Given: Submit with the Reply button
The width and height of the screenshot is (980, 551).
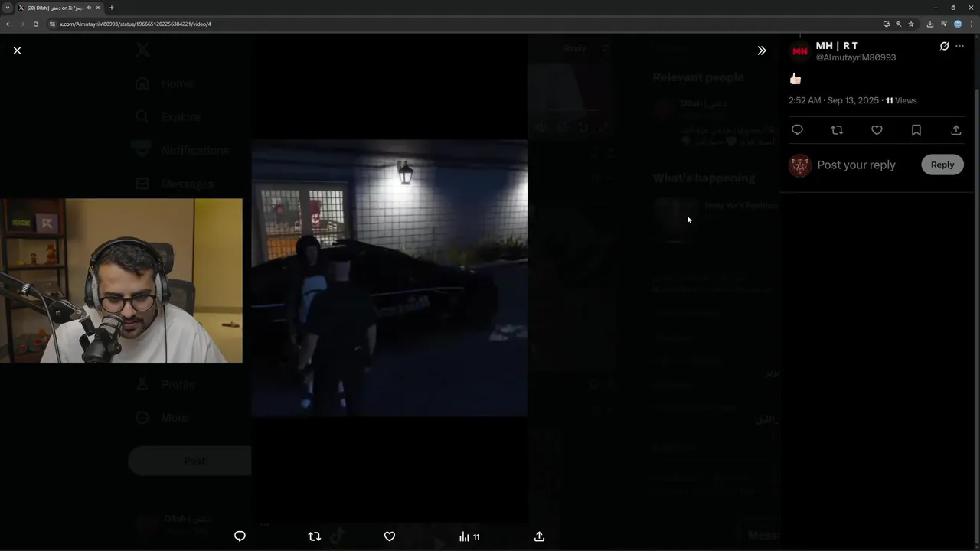Looking at the screenshot, I should [942, 165].
